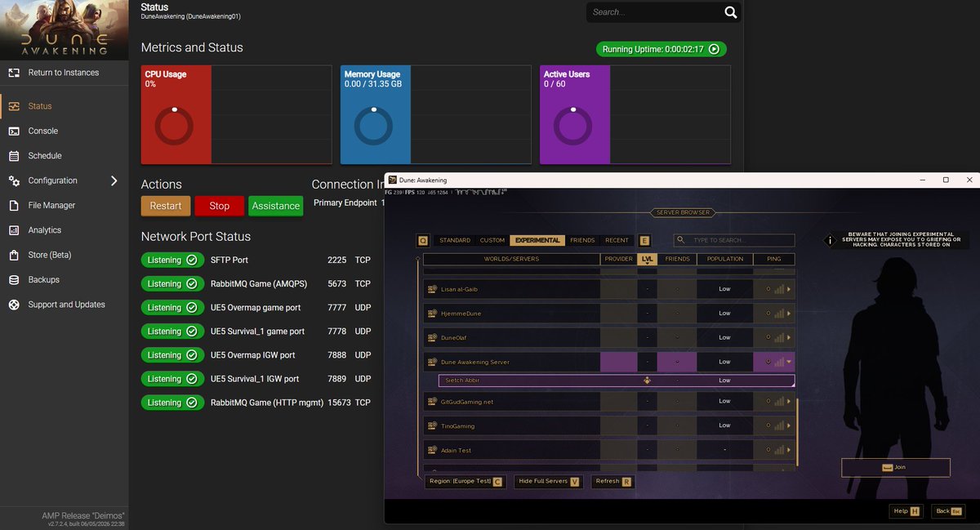The image size is (980, 530).
Task: Collapse the Dune Awakening Server row
Action: (x=789, y=362)
